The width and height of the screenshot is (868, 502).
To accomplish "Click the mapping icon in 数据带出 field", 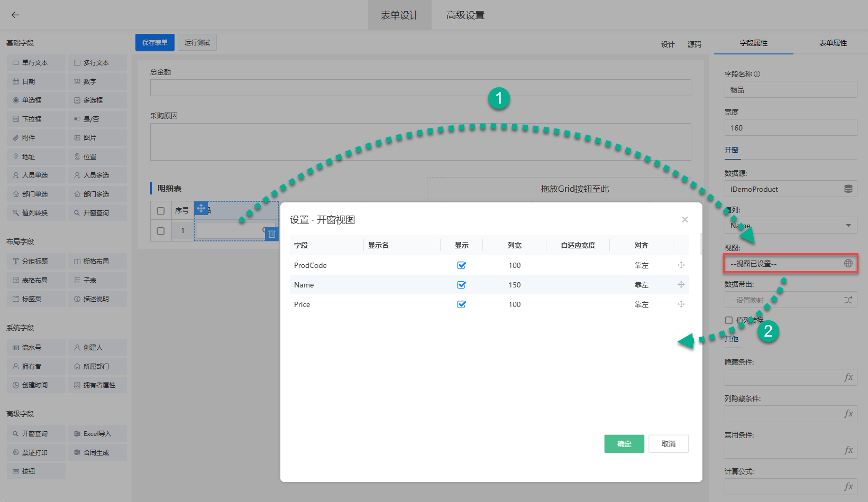I will 848,300.
